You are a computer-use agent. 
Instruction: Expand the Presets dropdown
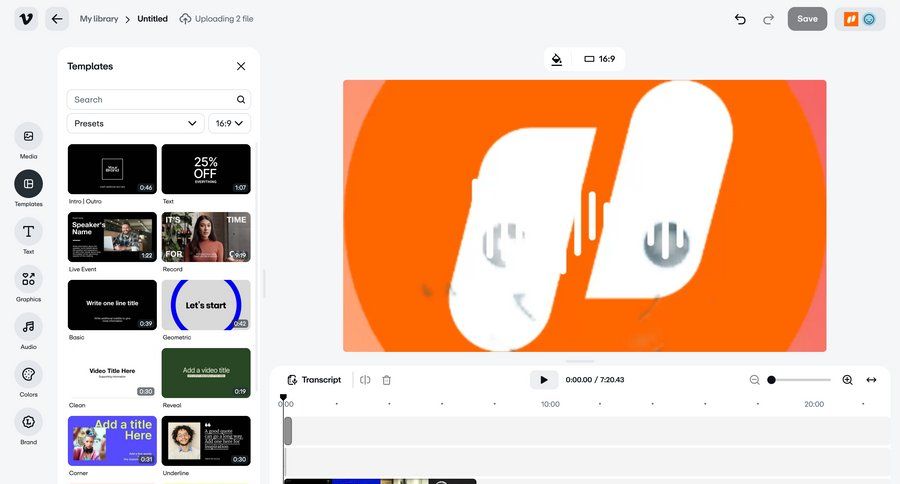tap(135, 123)
